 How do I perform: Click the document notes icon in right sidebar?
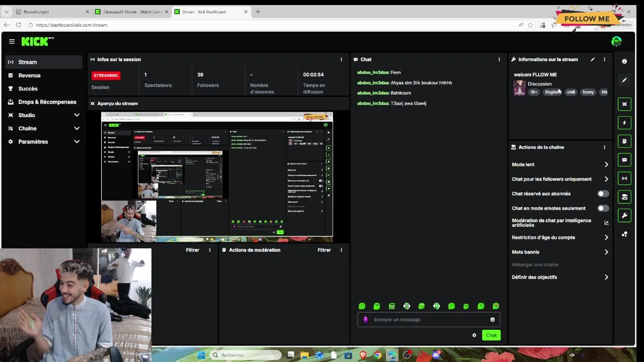[624, 141]
